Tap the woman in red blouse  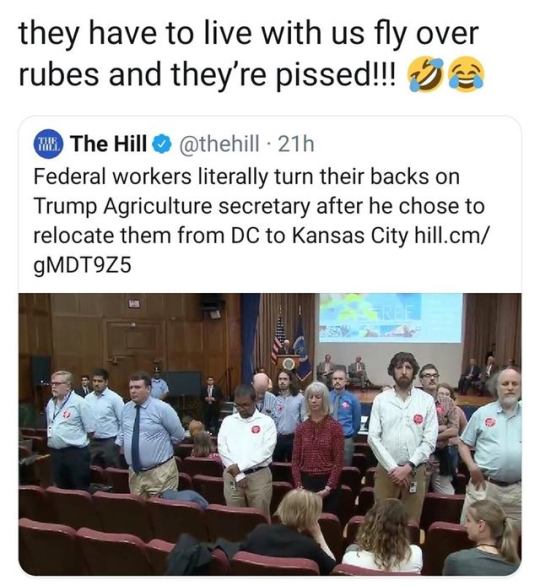[318, 441]
